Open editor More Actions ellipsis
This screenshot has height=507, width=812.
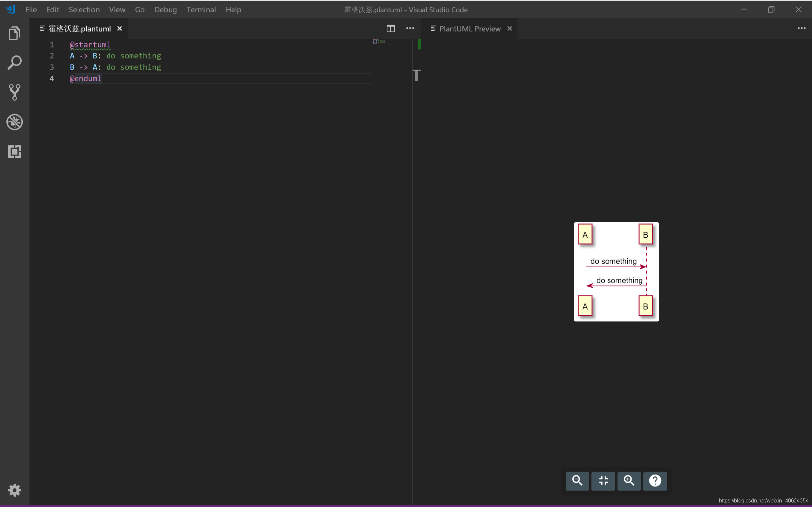pyautogui.click(x=410, y=28)
